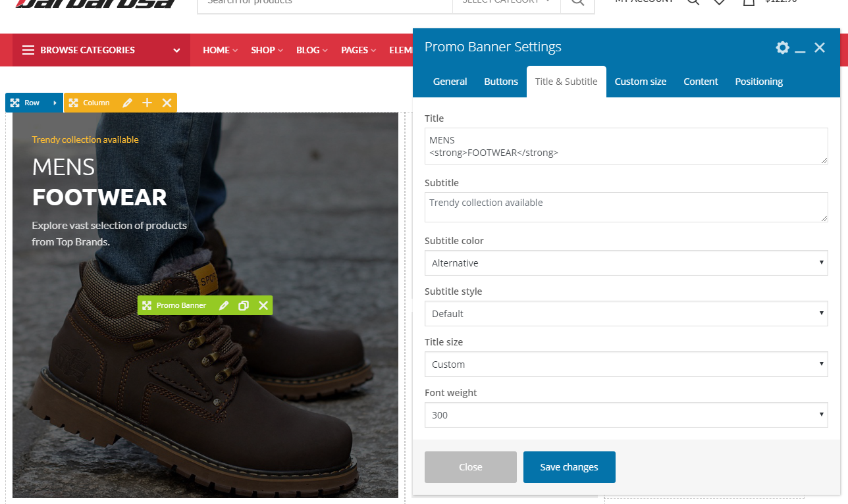Expand the Browse Categories chevron
Viewport: 848px width, 504px height.
[x=176, y=50]
